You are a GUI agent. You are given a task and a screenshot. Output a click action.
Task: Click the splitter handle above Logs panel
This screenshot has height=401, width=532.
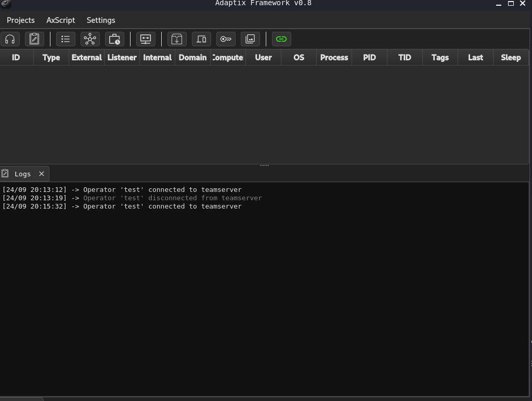264,165
